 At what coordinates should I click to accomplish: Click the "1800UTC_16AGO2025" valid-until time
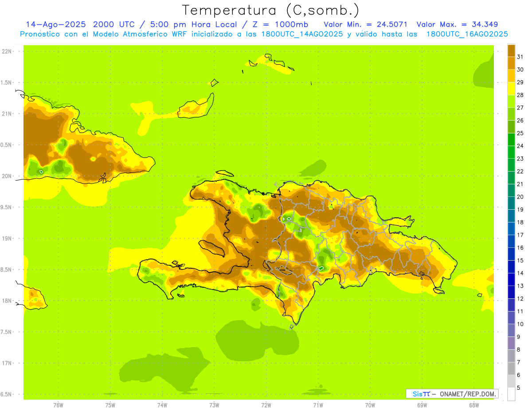pos(467,34)
